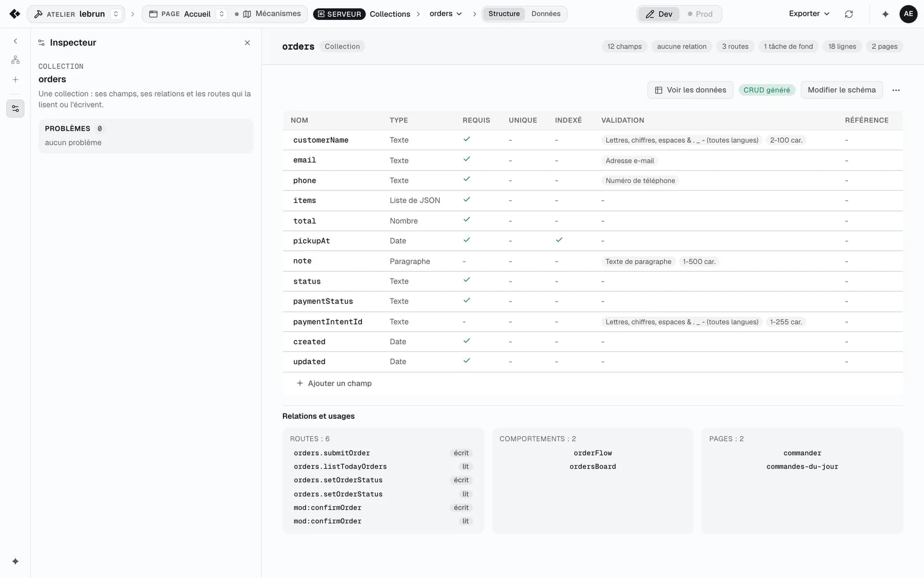Go to Collections in the breadcrumb

pos(390,14)
